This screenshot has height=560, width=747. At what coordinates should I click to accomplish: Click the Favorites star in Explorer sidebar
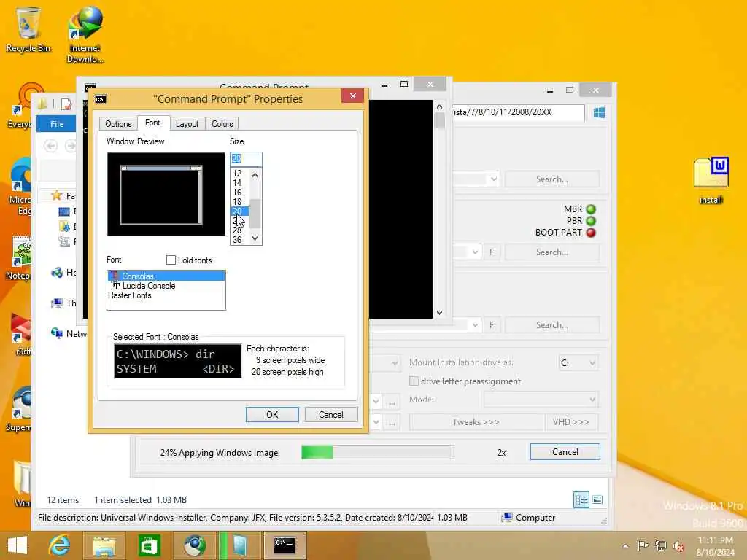57,195
